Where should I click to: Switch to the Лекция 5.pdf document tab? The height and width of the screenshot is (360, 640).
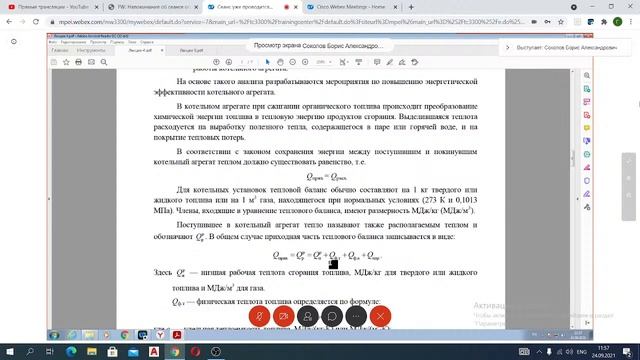click(x=191, y=50)
